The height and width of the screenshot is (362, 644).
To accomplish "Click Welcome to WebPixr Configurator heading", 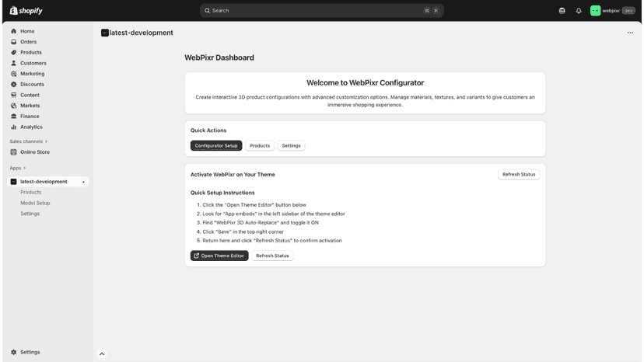I will (365, 83).
